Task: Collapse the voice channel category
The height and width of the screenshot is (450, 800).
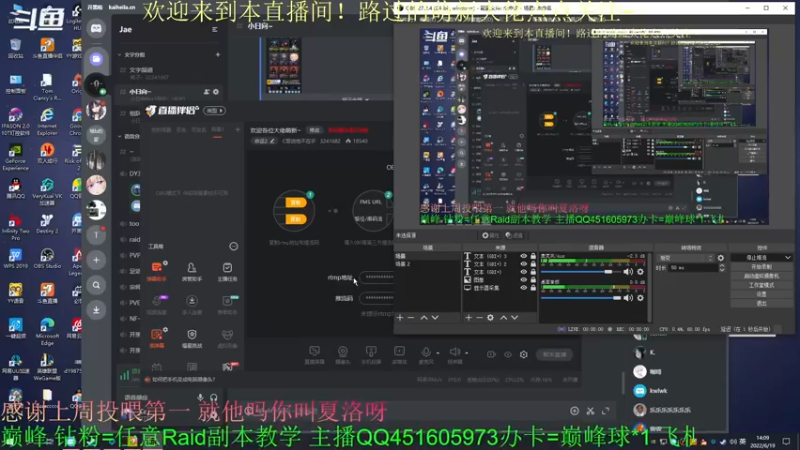Action: (120, 136)
